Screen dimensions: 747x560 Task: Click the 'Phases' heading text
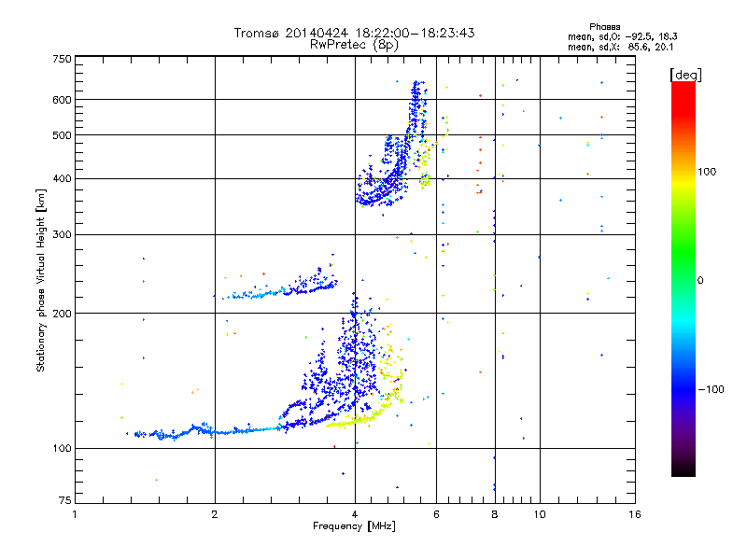(604, 27)
